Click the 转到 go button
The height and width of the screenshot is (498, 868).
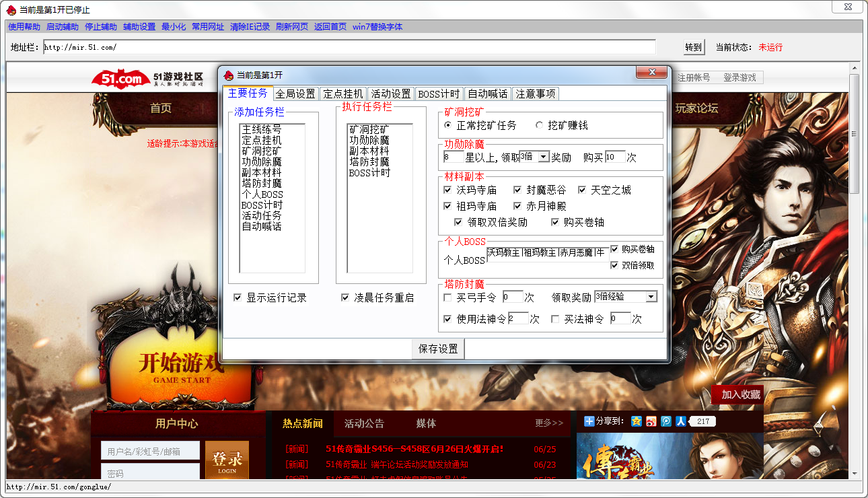[693, 47]
